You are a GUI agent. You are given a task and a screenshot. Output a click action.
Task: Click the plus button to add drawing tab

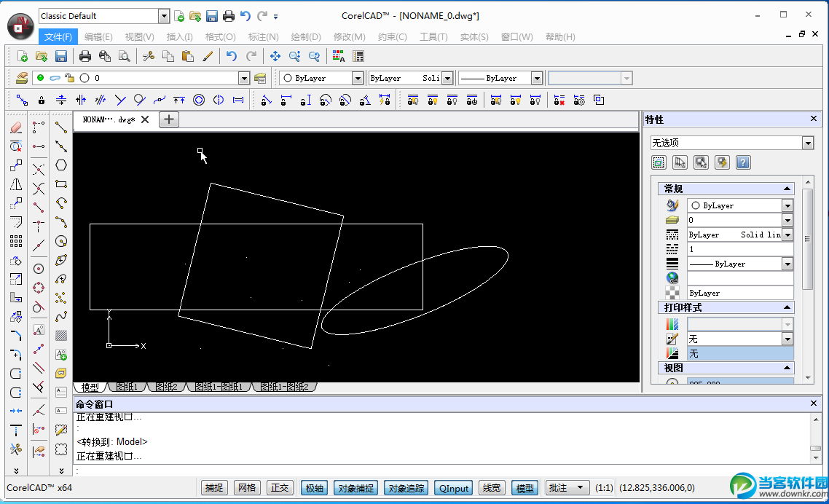click(169, 119)
